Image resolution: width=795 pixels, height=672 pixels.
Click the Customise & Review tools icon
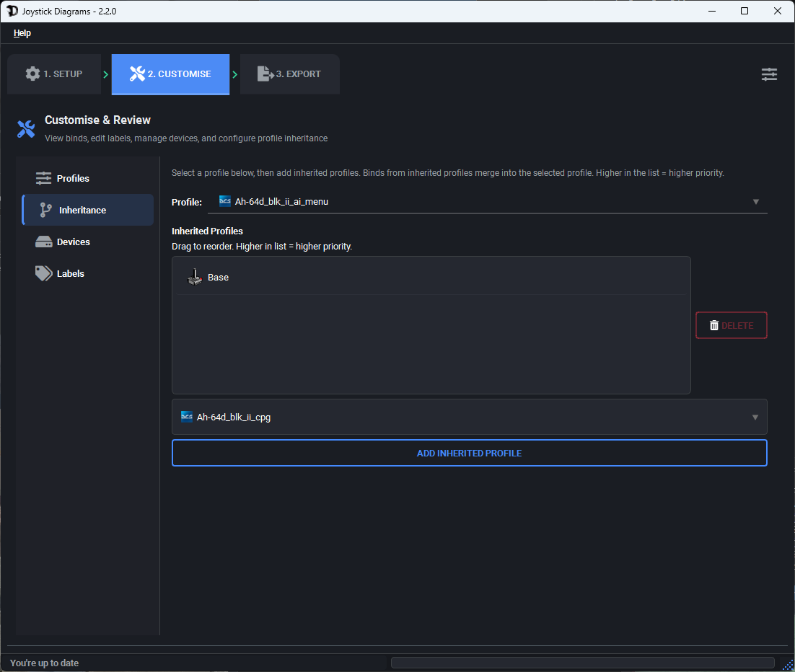coord(26,129)
